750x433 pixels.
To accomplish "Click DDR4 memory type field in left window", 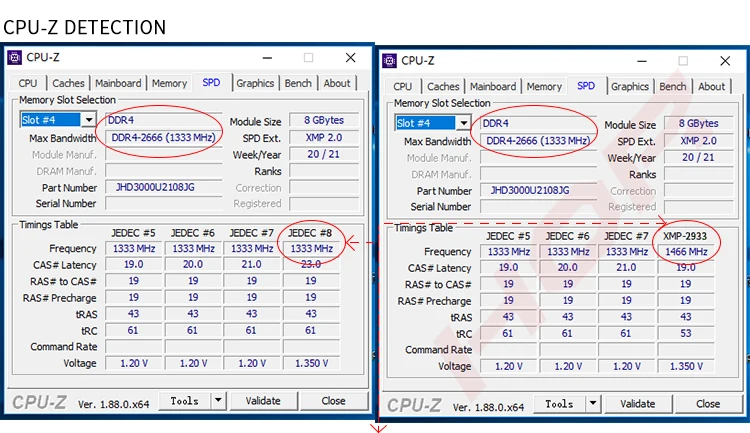I will [164, 120].
